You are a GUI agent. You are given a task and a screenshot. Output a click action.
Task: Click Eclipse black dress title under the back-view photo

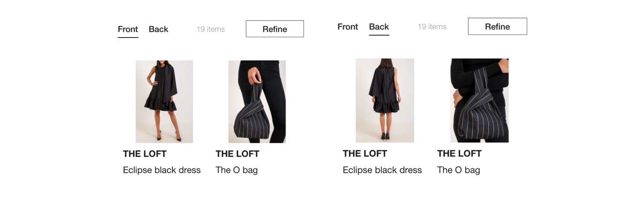(382, 170)
